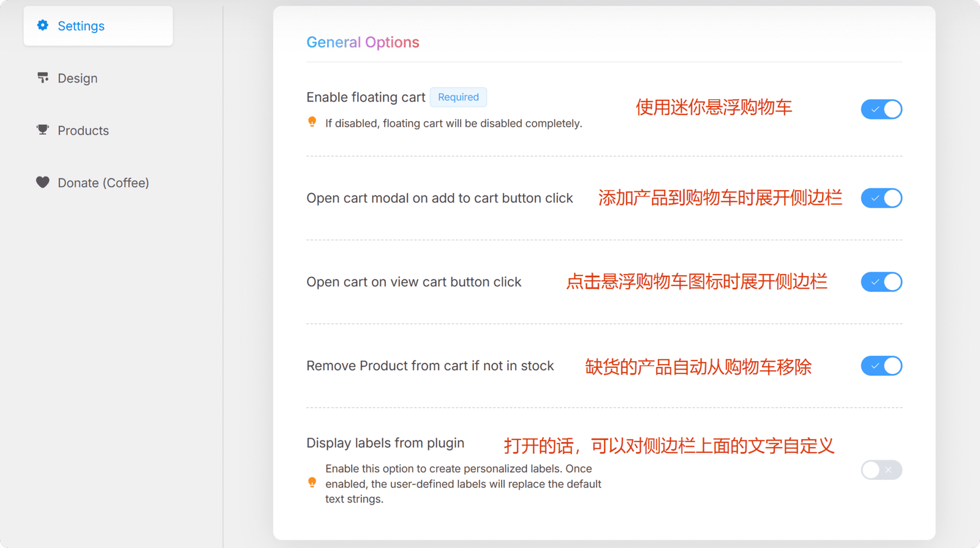Click 'Open cart on view cart button click' label

(x=413, y=282)
